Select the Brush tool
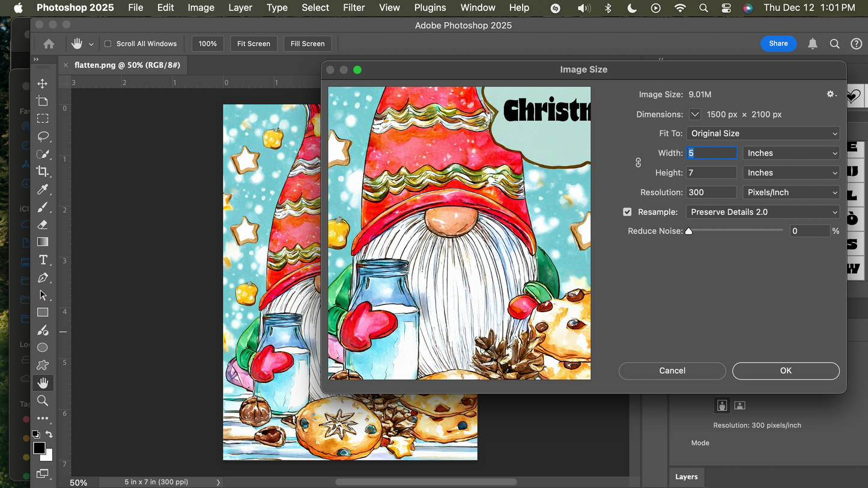This screenshot has height=488, width=868. tap(43, 207)
